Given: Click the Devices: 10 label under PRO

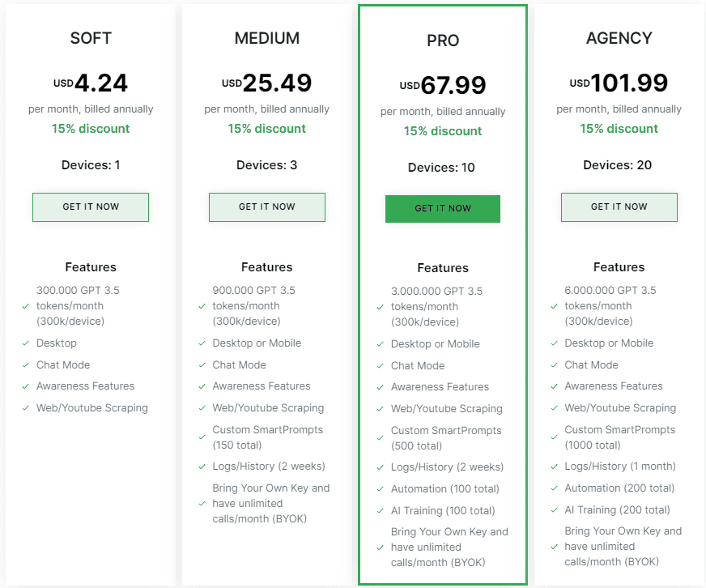Looking at the screenshot, I should pyautogui.click(x=442, y=168).
